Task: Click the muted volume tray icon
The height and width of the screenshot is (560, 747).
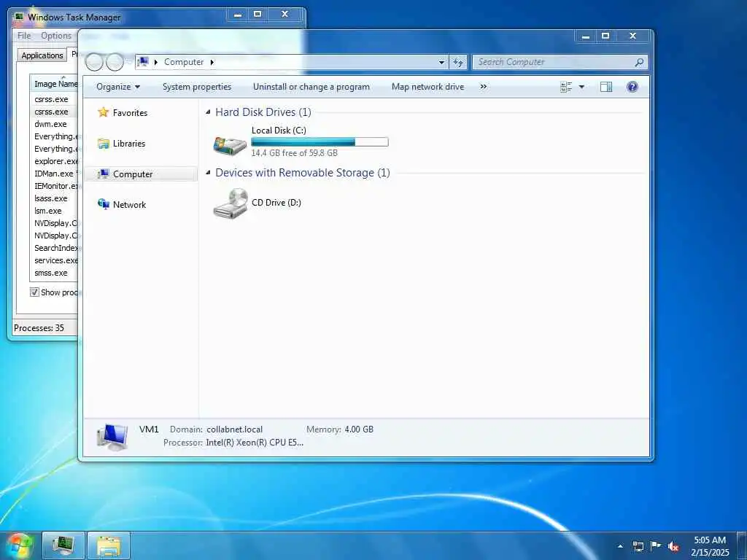Action: pos(673,546)
